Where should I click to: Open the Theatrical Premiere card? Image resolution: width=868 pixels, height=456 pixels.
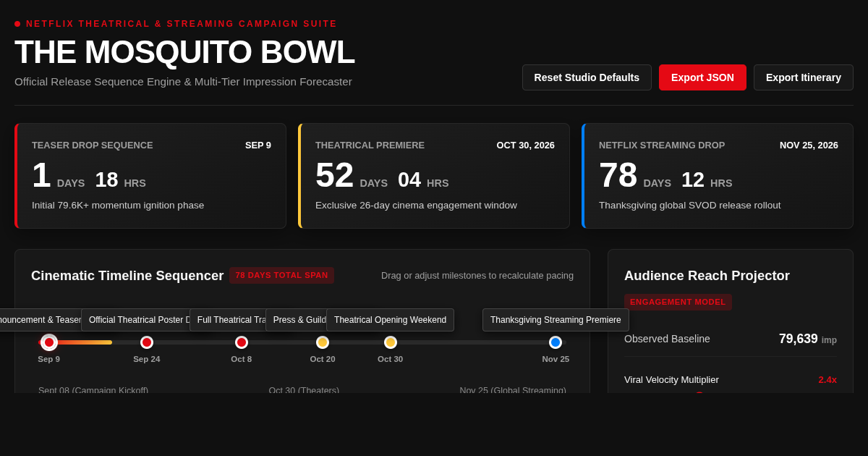point(434,176)
